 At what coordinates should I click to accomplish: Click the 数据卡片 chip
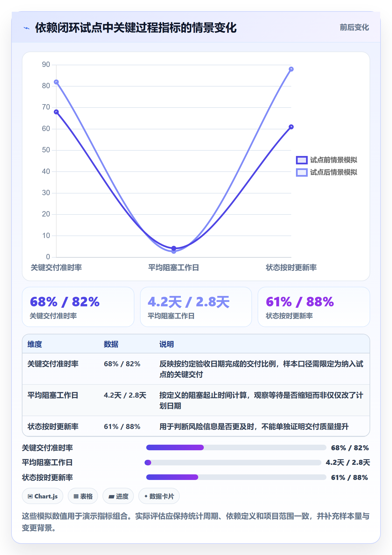159,496
